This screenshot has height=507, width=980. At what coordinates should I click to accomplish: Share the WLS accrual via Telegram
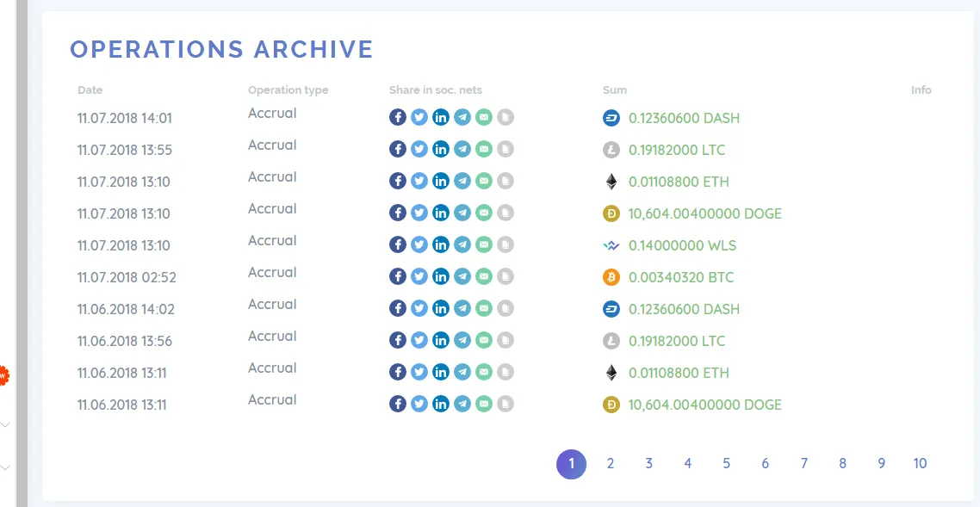pyautogui.click(x=462, y=244)
